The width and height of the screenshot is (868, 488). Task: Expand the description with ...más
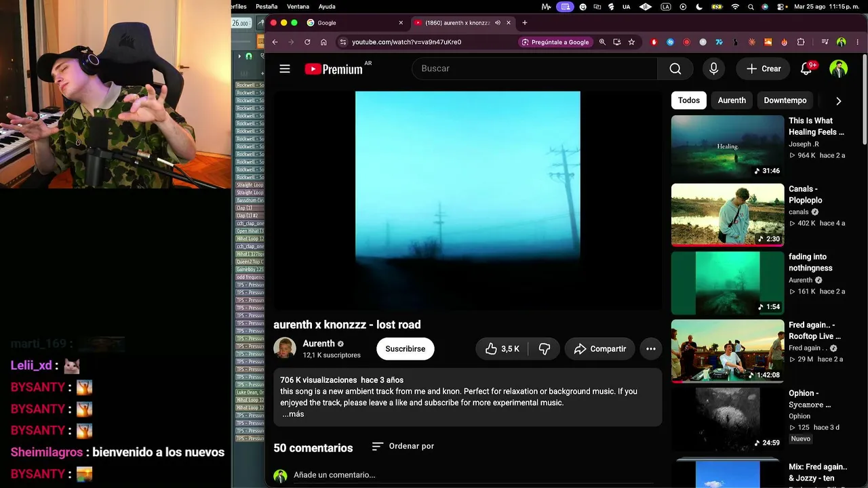293,414
